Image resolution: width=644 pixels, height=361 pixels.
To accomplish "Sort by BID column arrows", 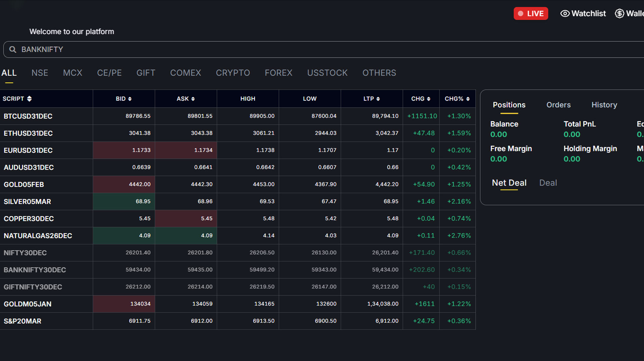I will tap(130, 99).
